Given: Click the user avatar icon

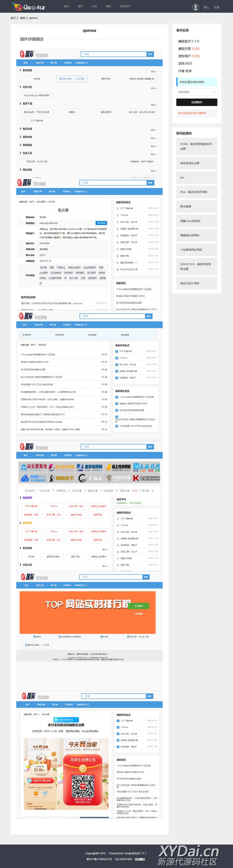Looking at the screenshot, I should click(195, 7).
